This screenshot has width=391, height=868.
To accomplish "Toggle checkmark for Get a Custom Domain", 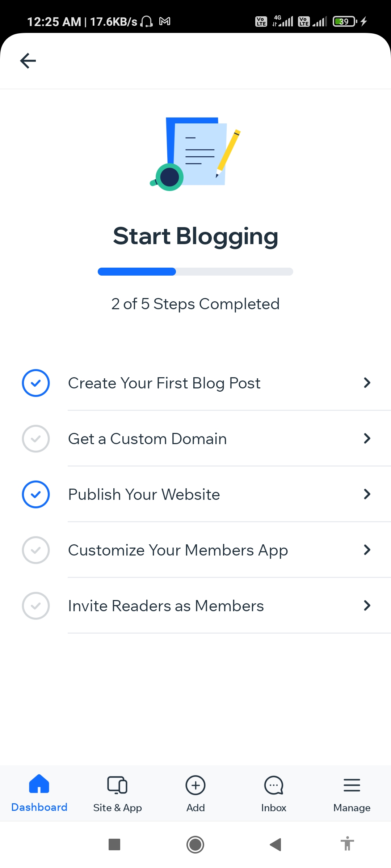I will 36,439.
